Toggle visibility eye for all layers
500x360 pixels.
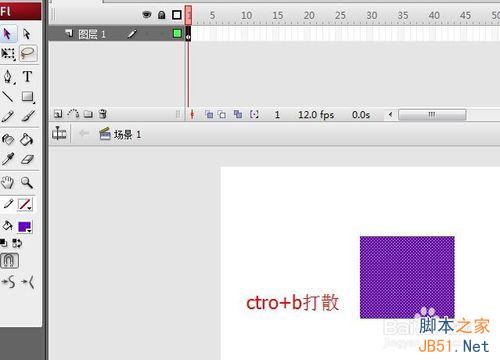(147, 15)
